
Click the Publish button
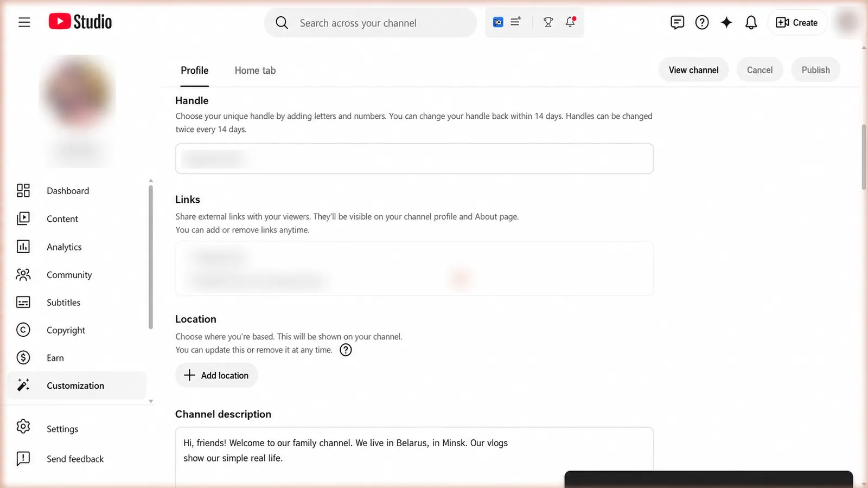pos(815,70)
